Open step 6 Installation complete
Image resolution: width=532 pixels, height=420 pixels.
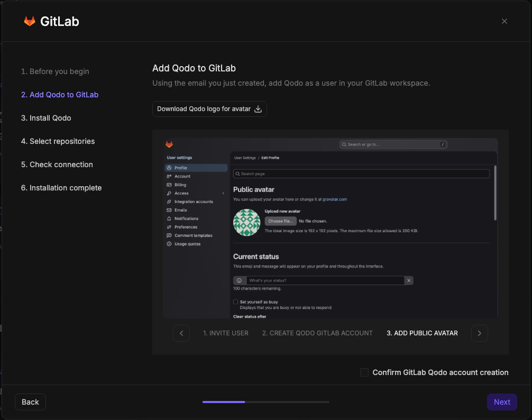pos(61,188)
